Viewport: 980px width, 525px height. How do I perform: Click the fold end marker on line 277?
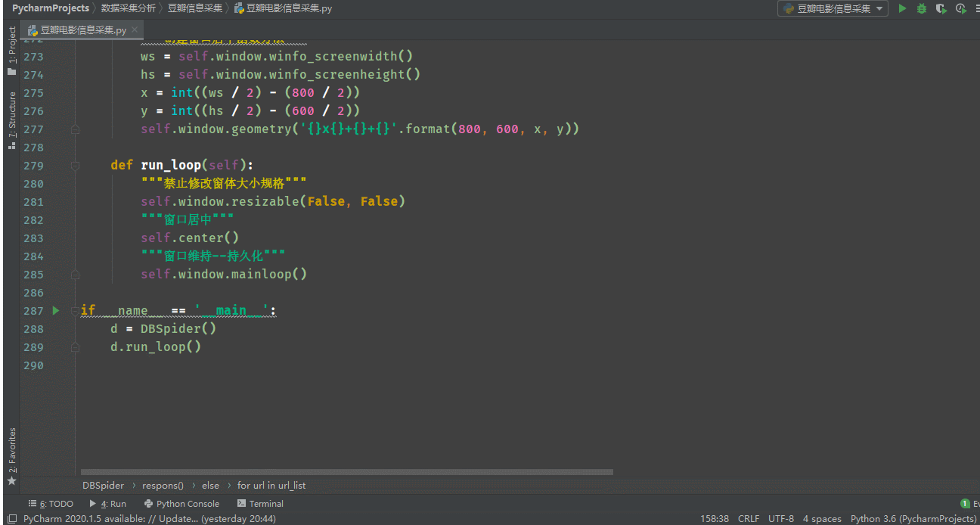[x=75, y=129]
